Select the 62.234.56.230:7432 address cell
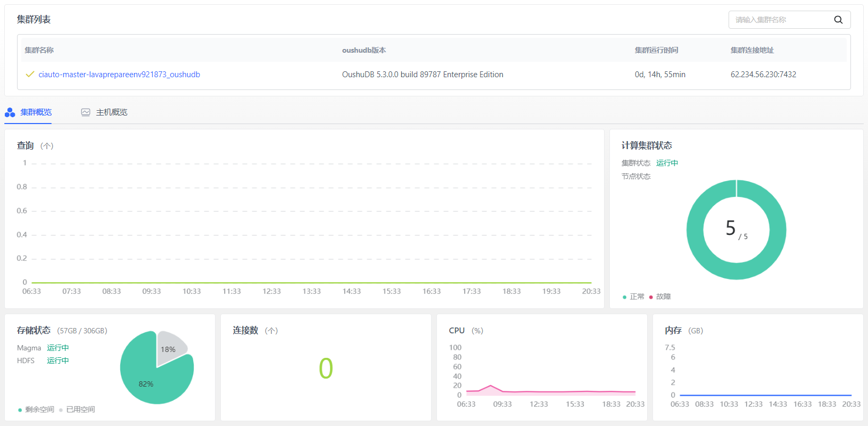This screenshot has width=868, height=426. click(763, 75)
